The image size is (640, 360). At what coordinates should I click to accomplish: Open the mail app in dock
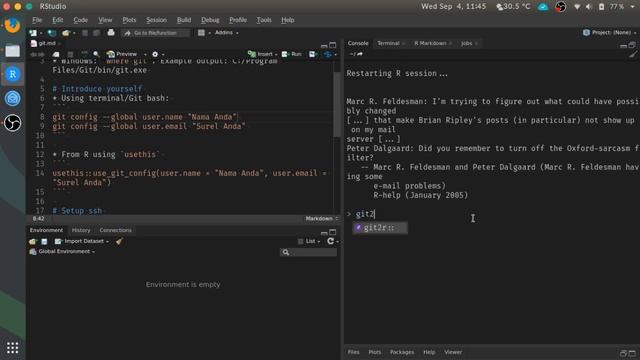[13, 98]
